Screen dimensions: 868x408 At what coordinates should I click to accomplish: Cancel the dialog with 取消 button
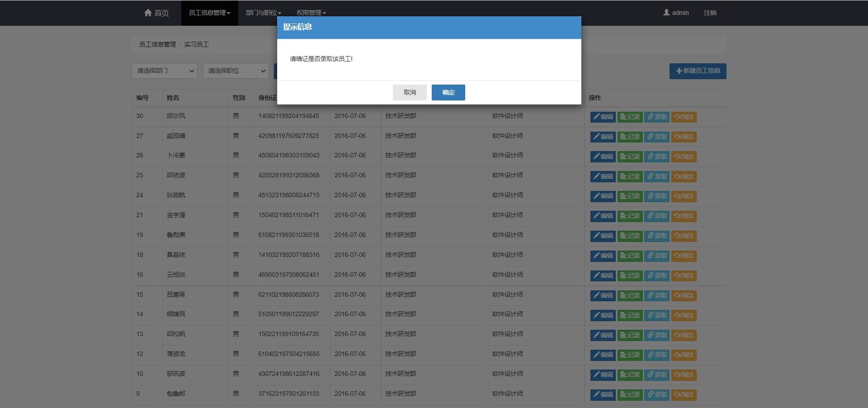pos(410,92)
